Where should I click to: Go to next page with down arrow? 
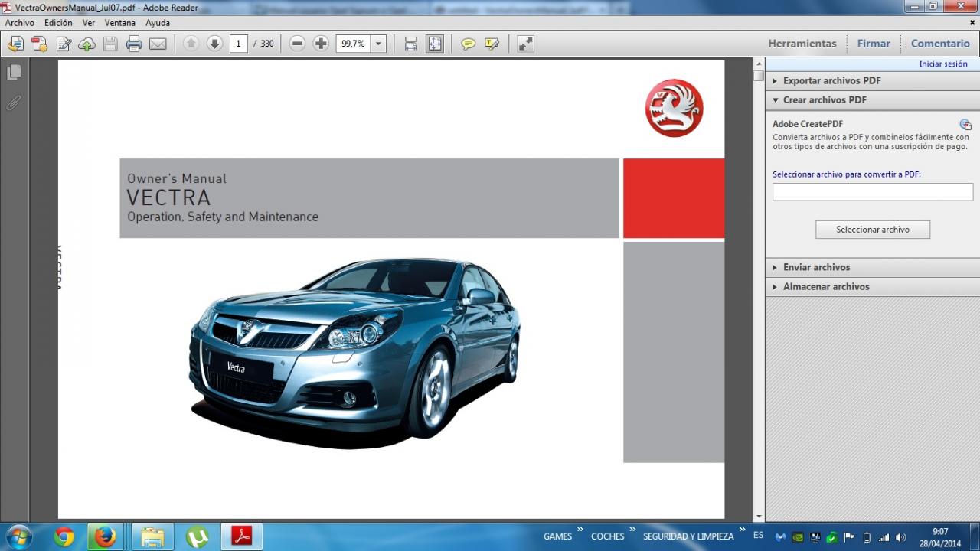[x=214, y=44]
